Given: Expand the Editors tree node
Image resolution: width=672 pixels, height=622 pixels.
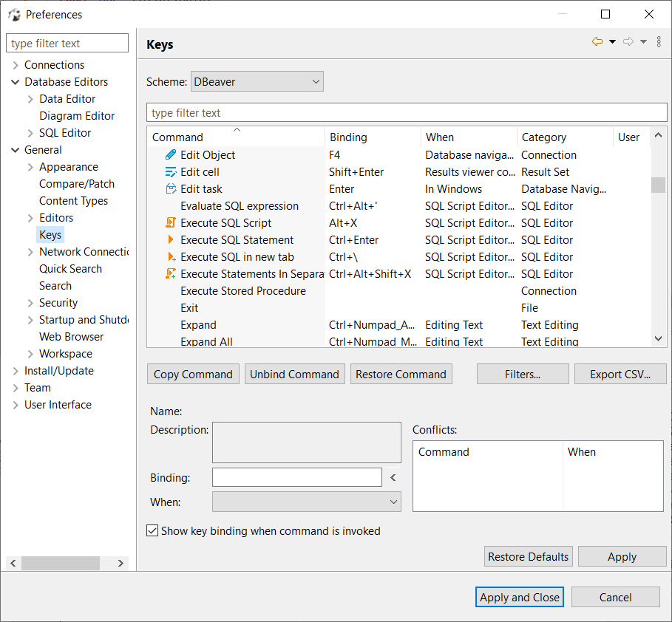Looking at the screenshot, I should coord(30,218).
